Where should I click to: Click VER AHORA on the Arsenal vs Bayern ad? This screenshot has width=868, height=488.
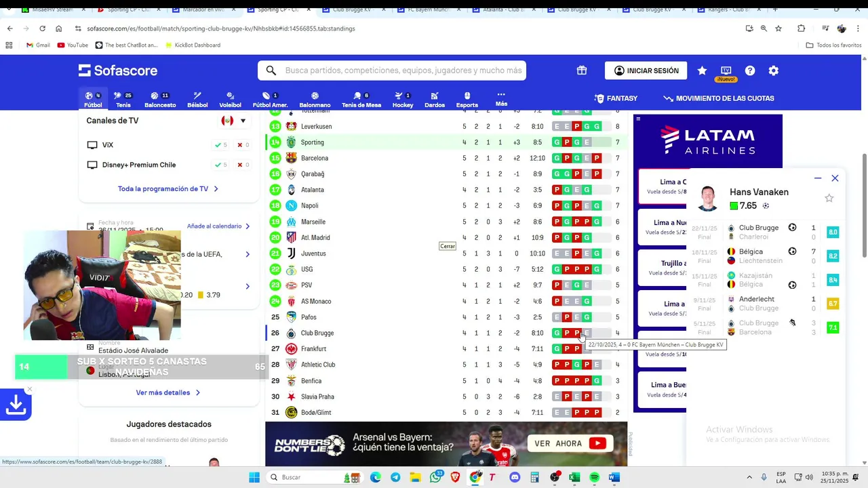570,444
